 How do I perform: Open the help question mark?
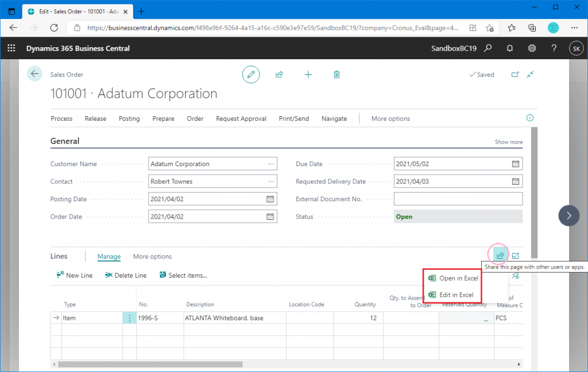(x=554, y=48)
